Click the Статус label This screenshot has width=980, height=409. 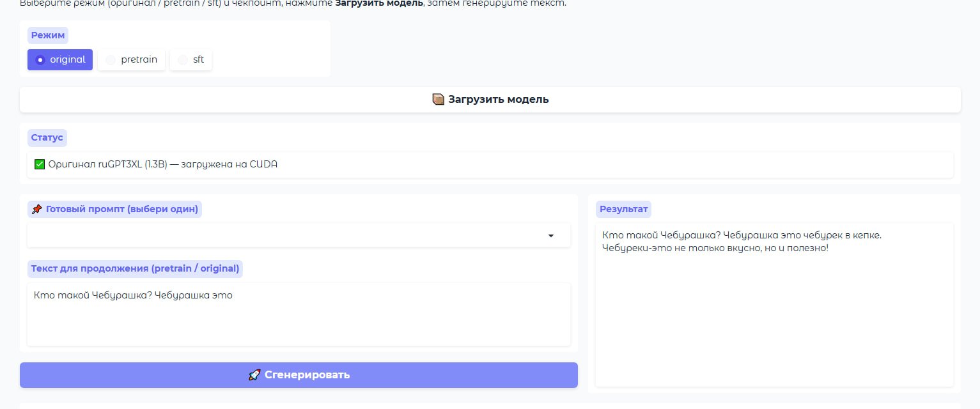pyautogui.click(x=47, y=137)
